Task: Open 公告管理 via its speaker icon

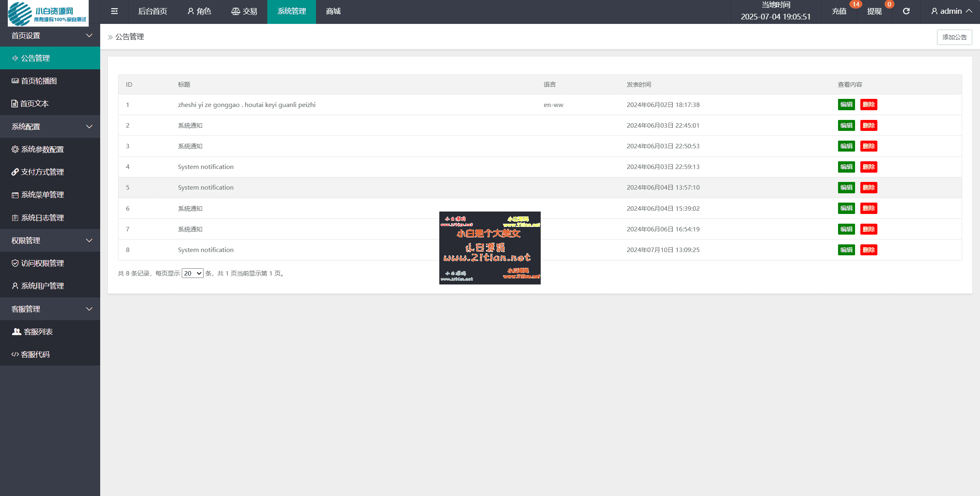Action: (x=15, y=58)
